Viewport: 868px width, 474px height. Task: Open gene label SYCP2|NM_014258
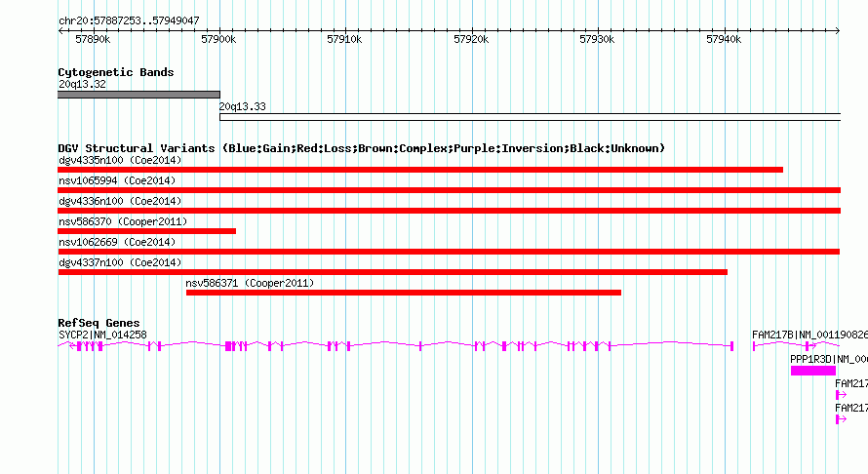[x=102, y=335]
